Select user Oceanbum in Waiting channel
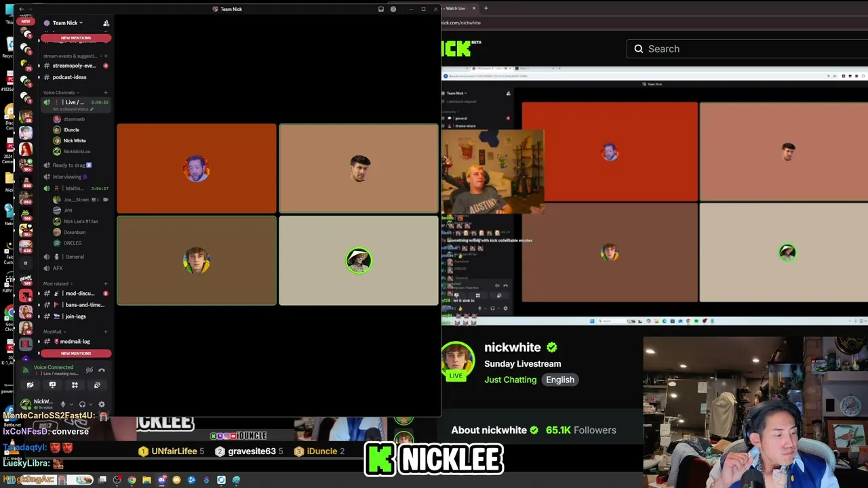Viewport: 868px width, 488px height. [81, 232]
